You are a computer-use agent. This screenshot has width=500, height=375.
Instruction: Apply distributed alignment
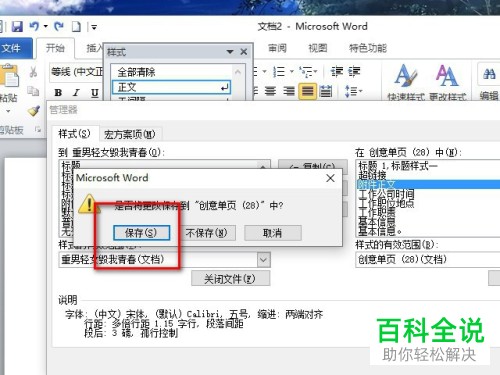[326, 91]
